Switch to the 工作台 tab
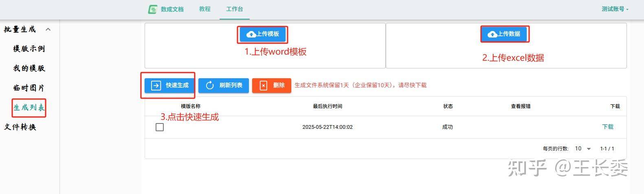 [x=235, y=9]
